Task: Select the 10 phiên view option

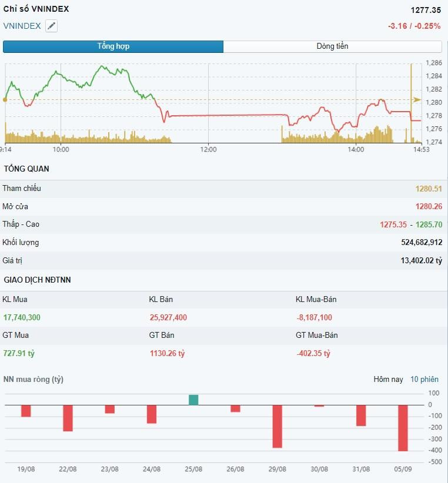Action: [424, 379]
